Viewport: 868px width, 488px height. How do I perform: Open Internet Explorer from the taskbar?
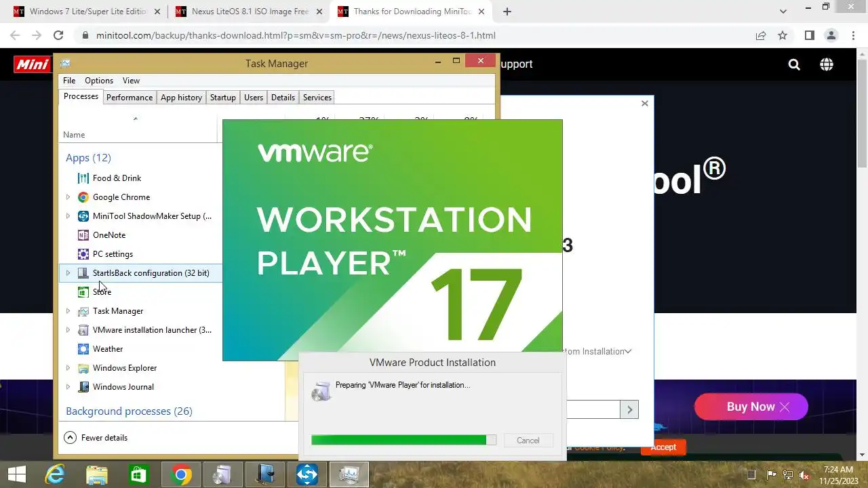point(54,474)
